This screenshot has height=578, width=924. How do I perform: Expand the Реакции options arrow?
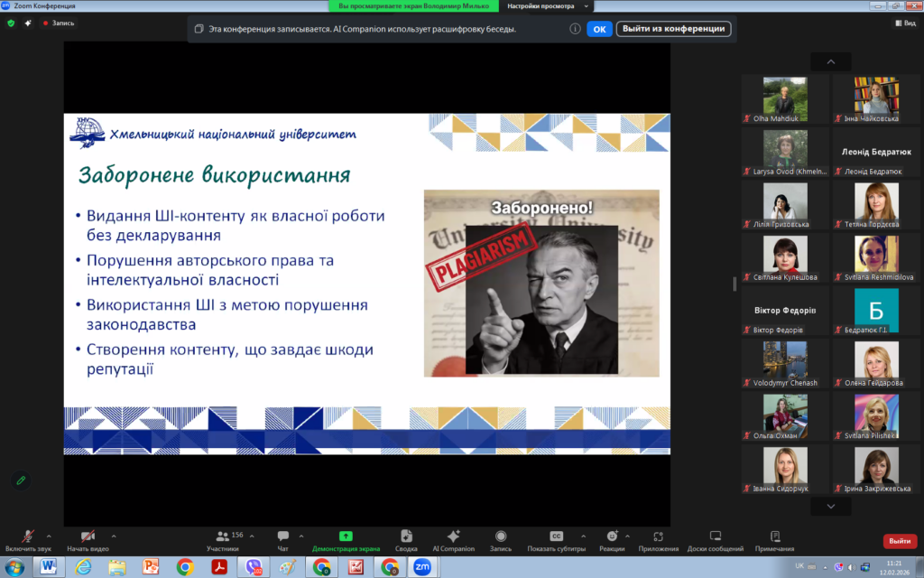pyautogui.click(x=629, y=535)
